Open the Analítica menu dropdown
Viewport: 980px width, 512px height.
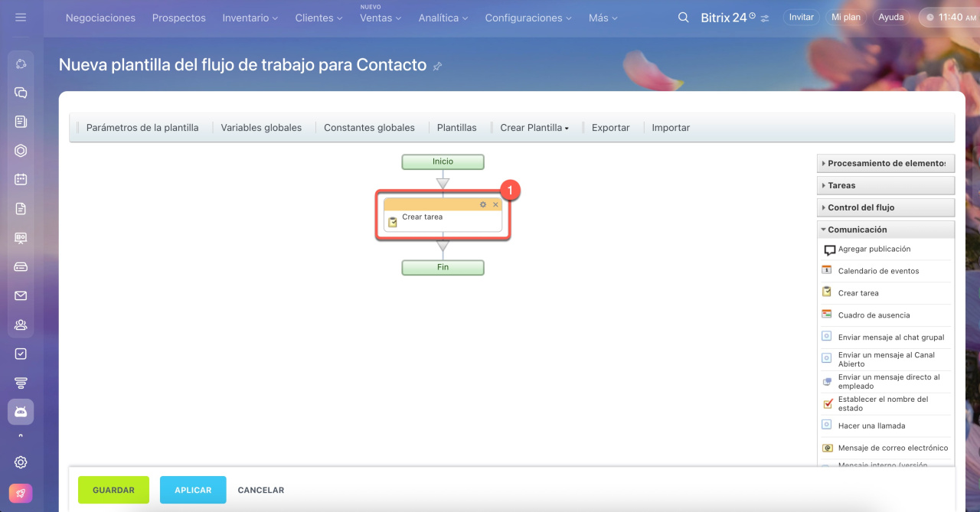443,18
